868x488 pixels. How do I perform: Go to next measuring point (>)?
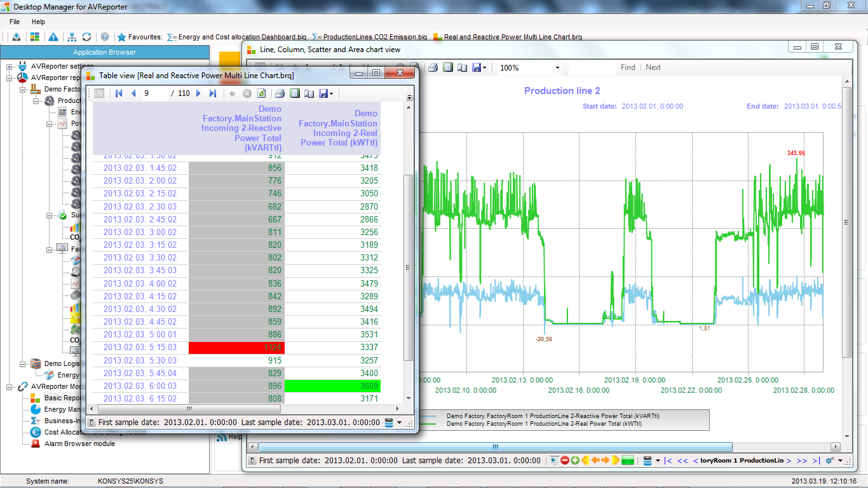pos(789,460)
